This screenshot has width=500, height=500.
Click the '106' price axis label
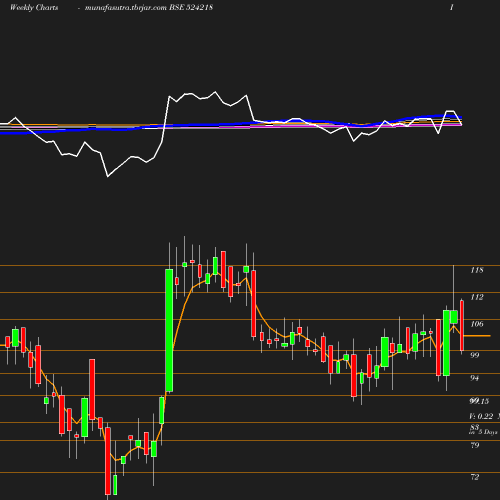(x=477, y=324)
